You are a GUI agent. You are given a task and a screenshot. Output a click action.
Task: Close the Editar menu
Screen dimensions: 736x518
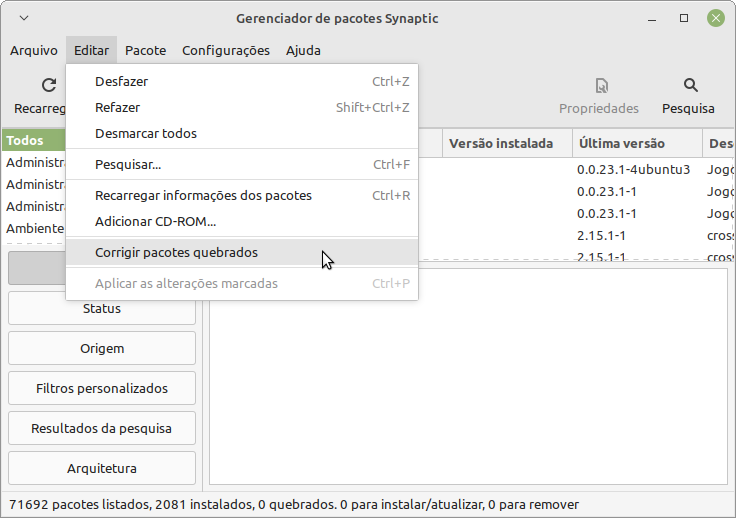(x=92, y=50)
